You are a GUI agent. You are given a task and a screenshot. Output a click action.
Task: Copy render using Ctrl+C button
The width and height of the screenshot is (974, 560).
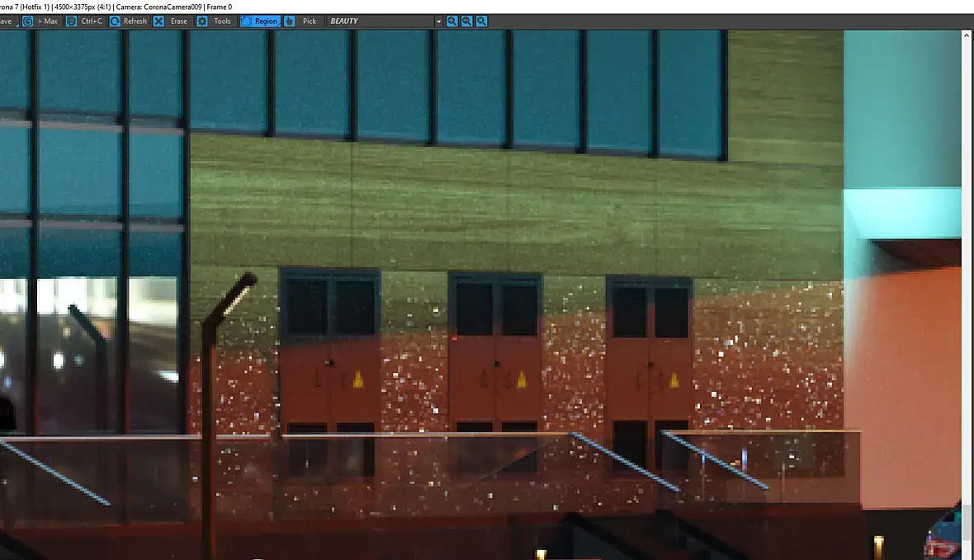[x=84, y=21]
